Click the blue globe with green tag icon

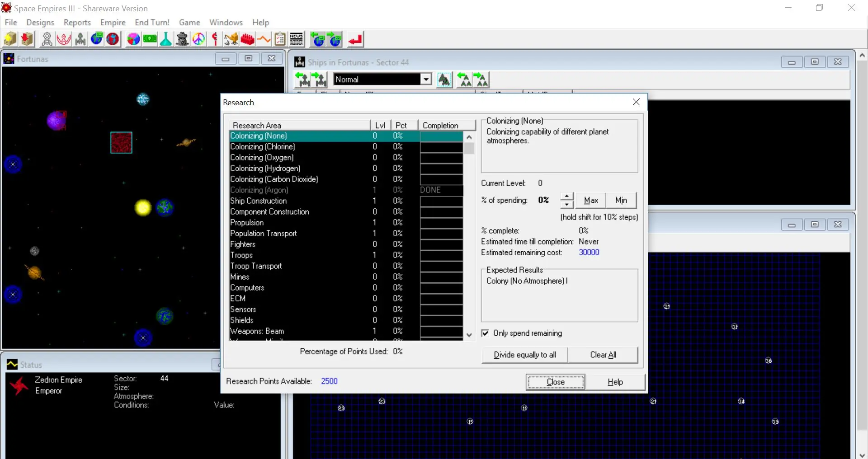pyautogui.click(x=97, y=39)
